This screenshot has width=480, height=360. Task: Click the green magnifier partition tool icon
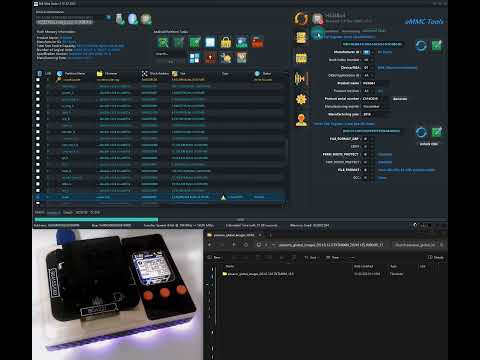coord(163,42)
